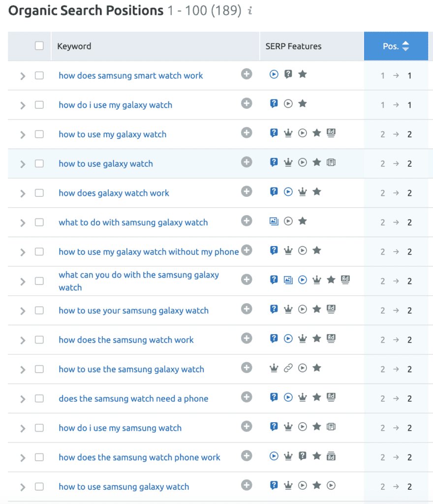The image size is (433, 504).
Task: Click the news icon in 'how to use galaxy watch' row
Action: [331, 162]
